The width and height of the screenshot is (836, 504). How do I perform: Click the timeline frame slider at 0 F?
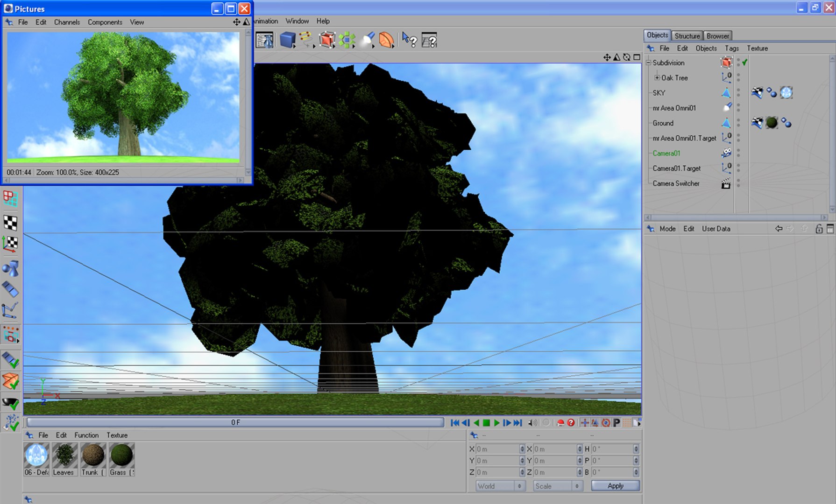tap(235, 422)
